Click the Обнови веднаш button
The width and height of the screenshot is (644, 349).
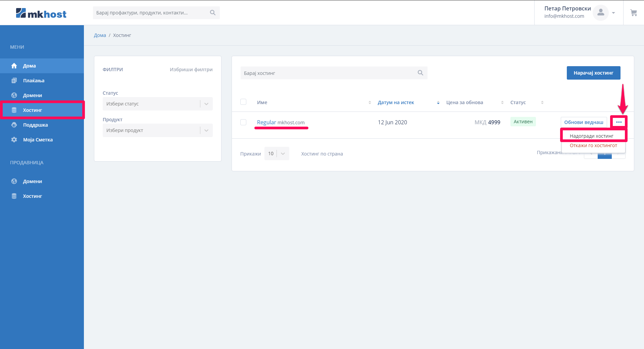point(584,122)
